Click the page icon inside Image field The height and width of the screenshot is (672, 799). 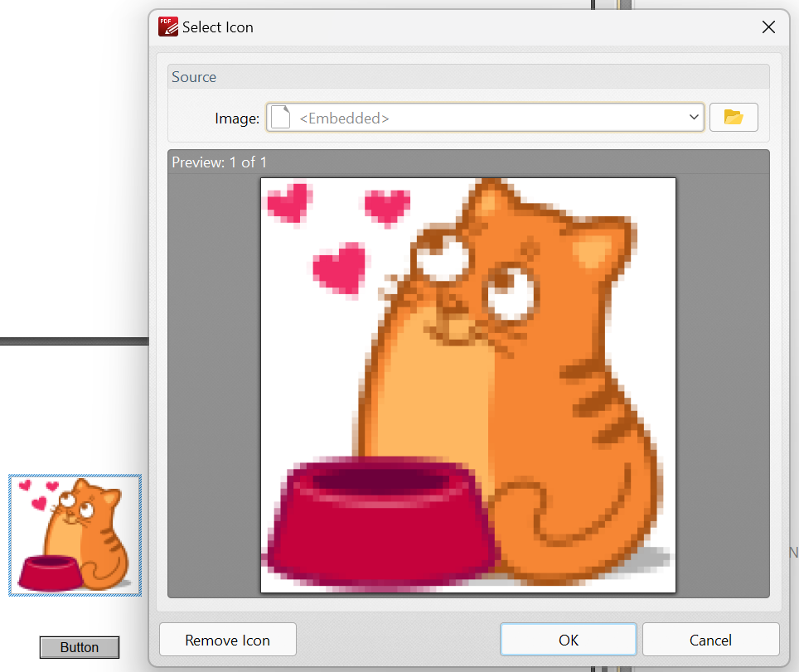pos(282,118)
